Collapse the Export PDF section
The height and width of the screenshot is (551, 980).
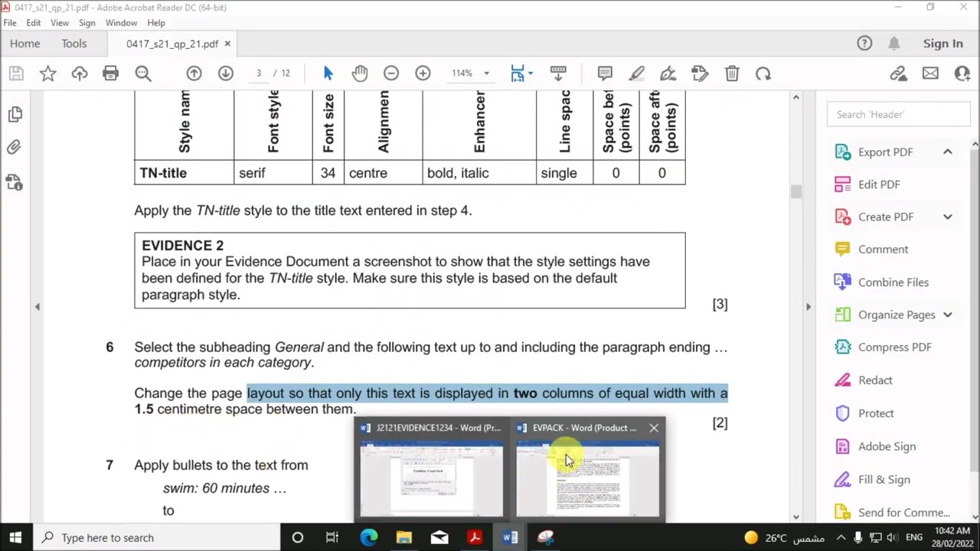[x=947, y=152]
